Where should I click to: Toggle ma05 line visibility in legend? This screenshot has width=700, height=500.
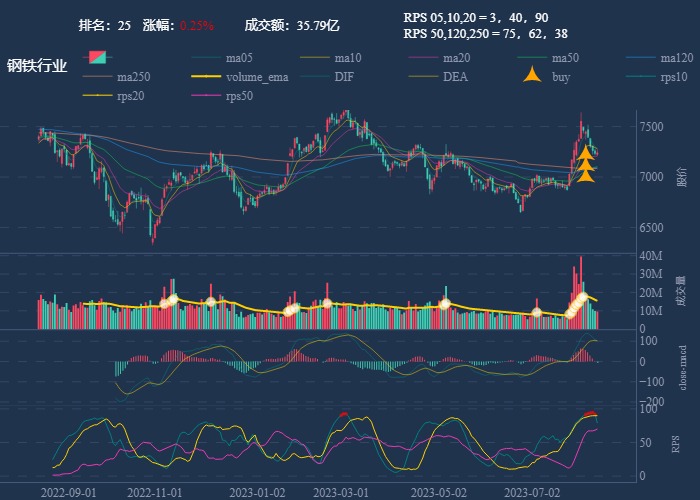coord(238,58)
